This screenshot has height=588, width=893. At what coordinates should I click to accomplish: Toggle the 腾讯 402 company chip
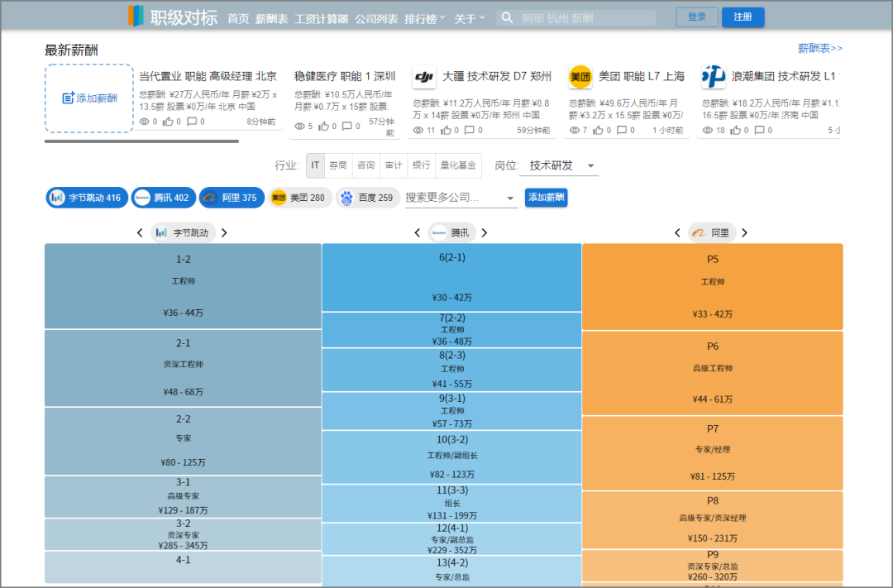pyautogui.click(x=164, y=198)
